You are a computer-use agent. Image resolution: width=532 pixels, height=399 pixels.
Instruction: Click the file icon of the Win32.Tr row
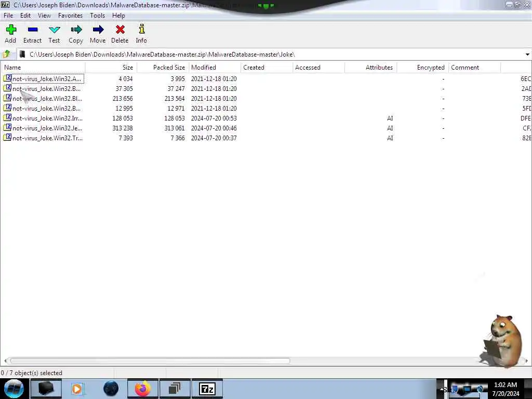(7, 137)
